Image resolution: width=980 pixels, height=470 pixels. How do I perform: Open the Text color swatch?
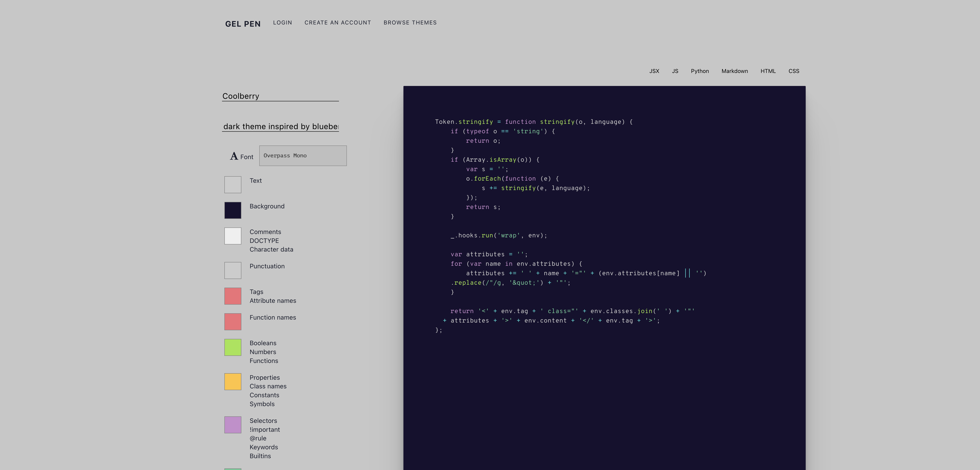click(233, 184)
